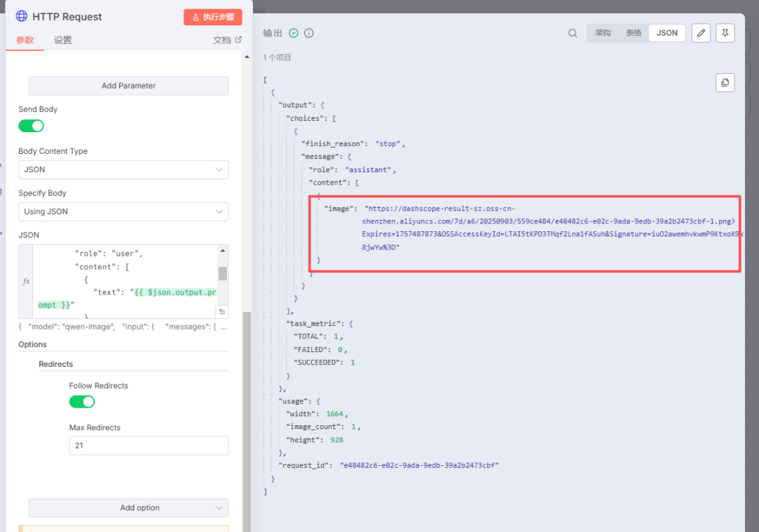Click the $json.output.prompt expression text
The image size is (759, 532).
127,299
